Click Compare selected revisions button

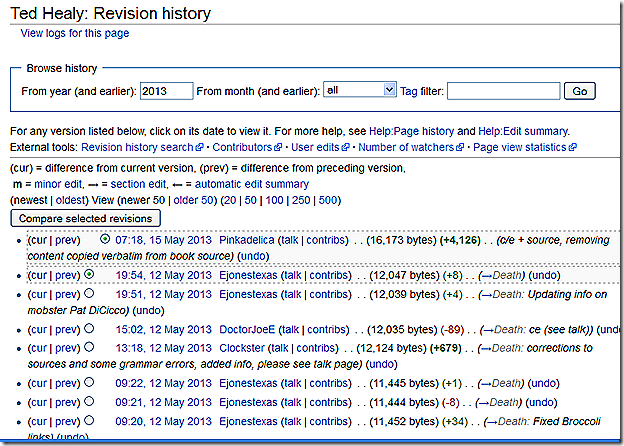click(x=86, y=218)
